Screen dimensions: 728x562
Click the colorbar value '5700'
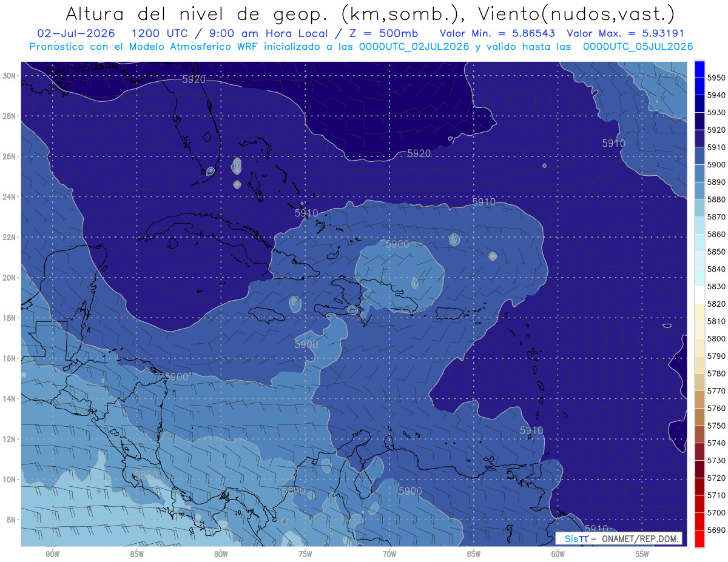716,512
